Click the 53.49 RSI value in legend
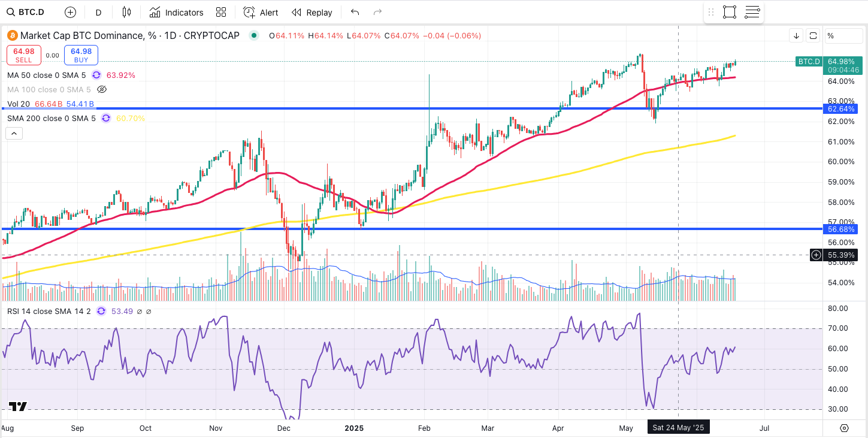Screen dimensions: 868x438 (x=122, y=311)
